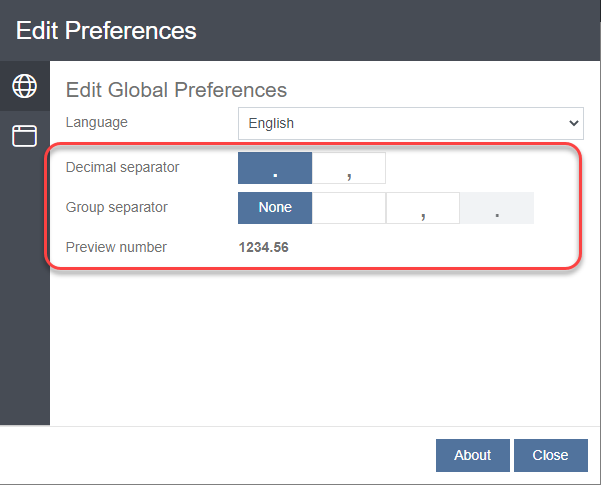Select period as the decimal separator
Image resolution: width=601 pixels, height=485 pixels.
pos(275,168)
